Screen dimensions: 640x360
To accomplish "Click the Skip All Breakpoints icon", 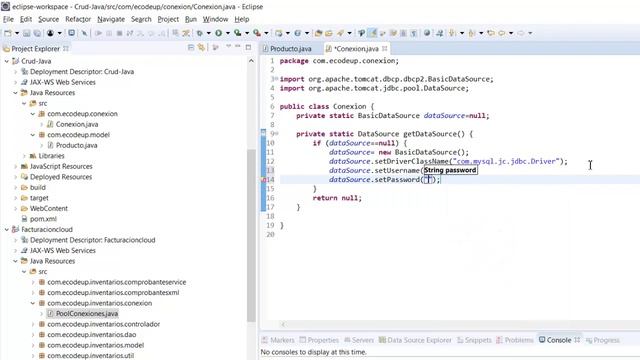I will point(84,33).
